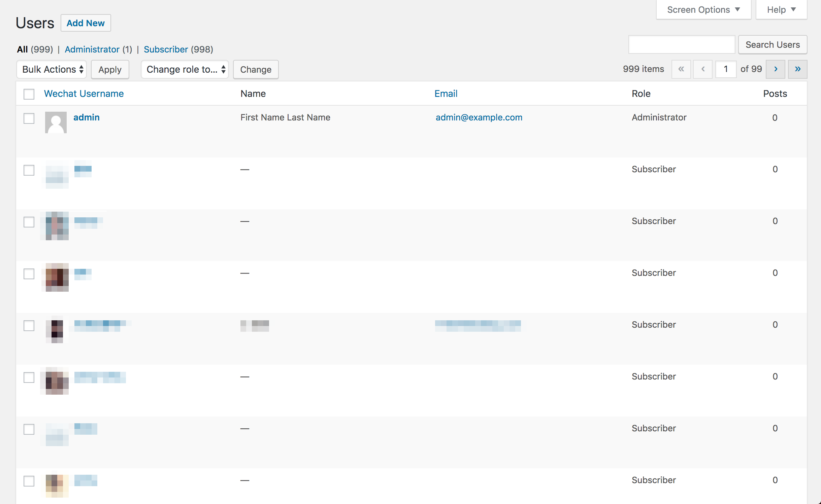Click first page double-arrow button
This screenshot has height=504, width=821.
[681, 69]
